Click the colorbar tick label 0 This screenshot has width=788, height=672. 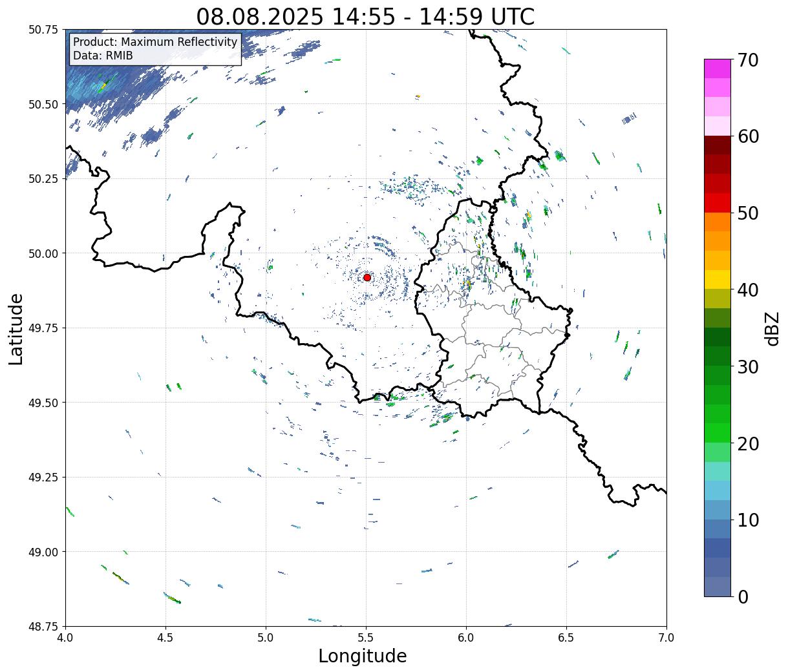(742, 596)
